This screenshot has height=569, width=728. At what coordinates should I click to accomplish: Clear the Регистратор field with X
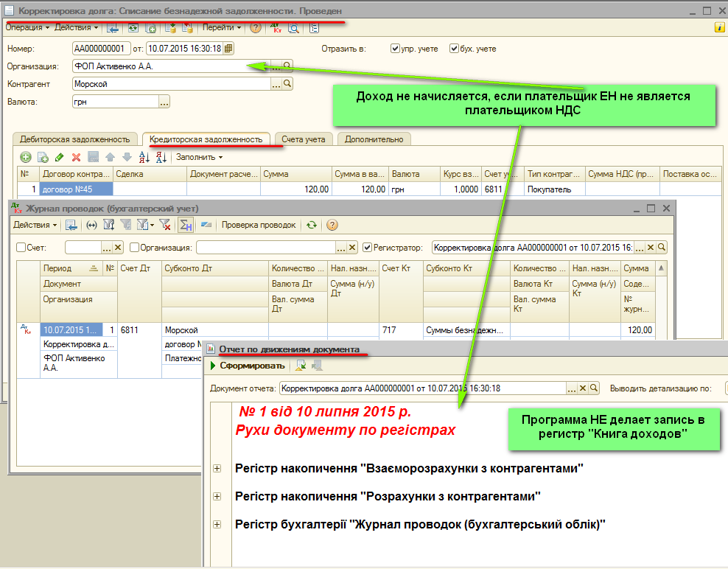(x=651, y=248)
